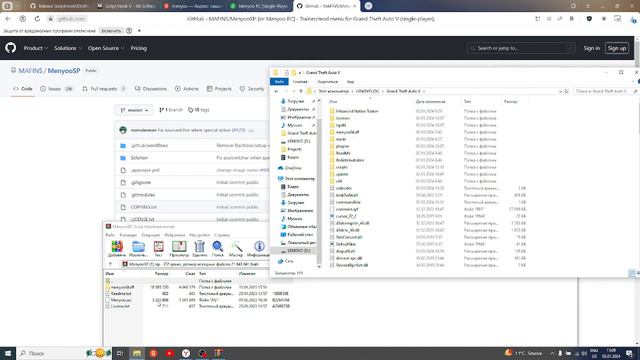The height and width of the screenshot is (360, 640).
Task: Click the WinRAR Add archive toolbar icon
Action: 117,247
